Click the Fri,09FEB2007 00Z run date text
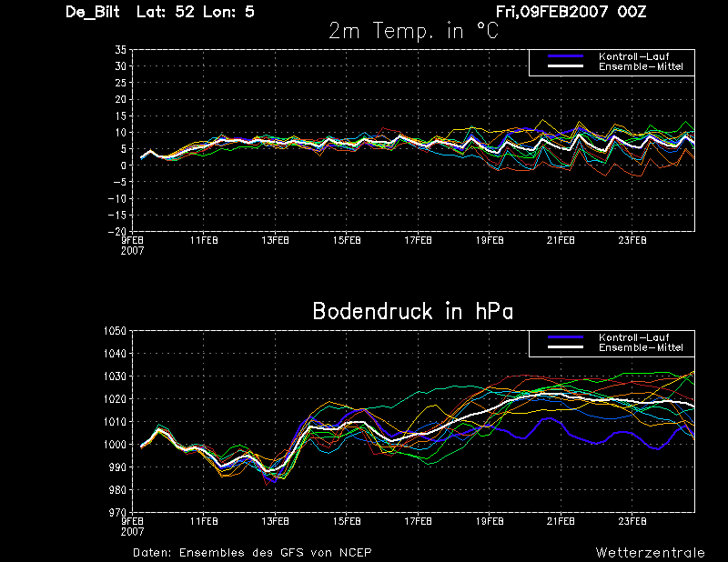728x562 pixels. 571,12
